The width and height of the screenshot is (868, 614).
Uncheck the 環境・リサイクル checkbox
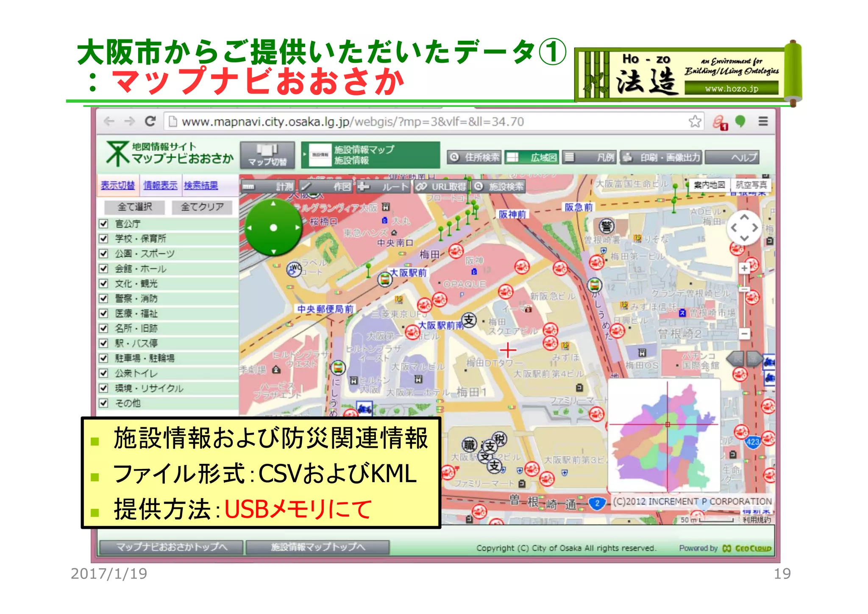click(x=103, y=388)
